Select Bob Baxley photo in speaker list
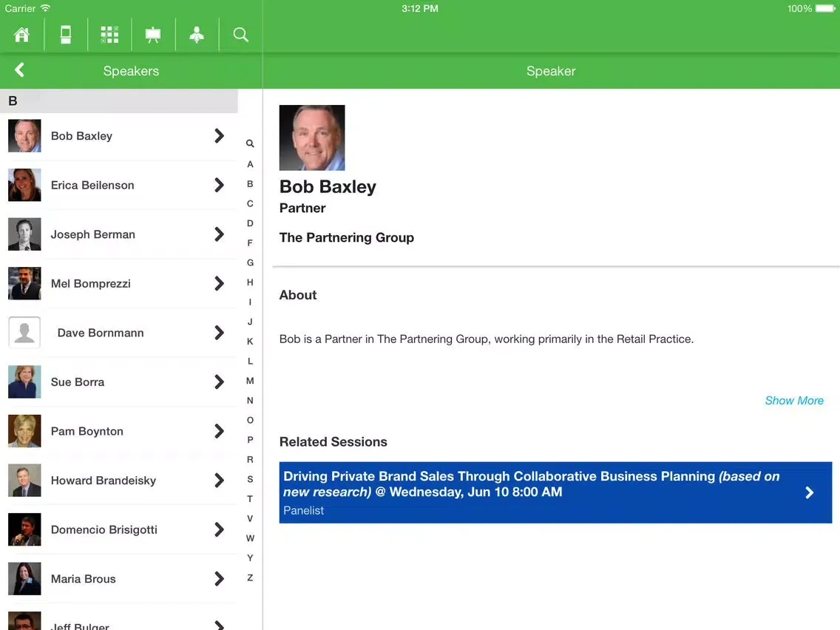 tap(24, 136)
